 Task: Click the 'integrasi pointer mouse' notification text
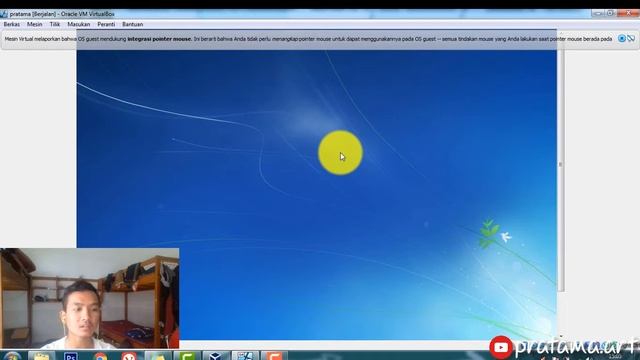point(159,39)
